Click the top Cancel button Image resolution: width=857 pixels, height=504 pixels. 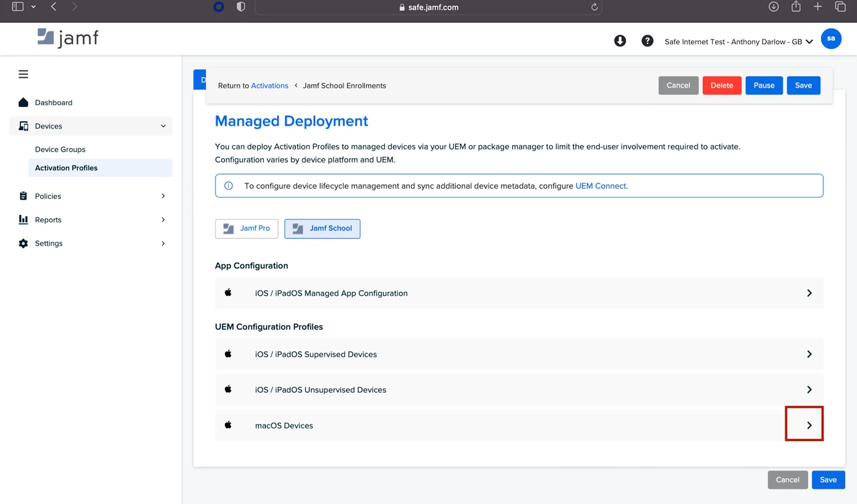click(x=678, y=85)
